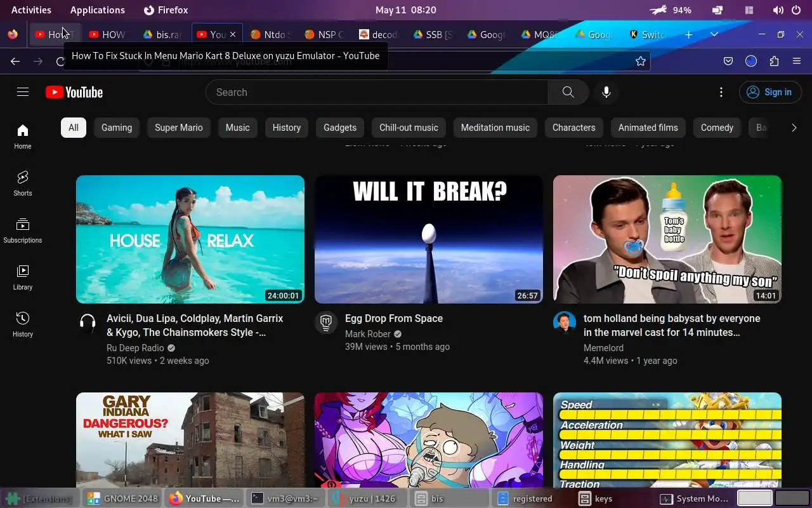Go back one page in Firefox
The width and height of the screenshot is (812, 508).
pos(15,61)
